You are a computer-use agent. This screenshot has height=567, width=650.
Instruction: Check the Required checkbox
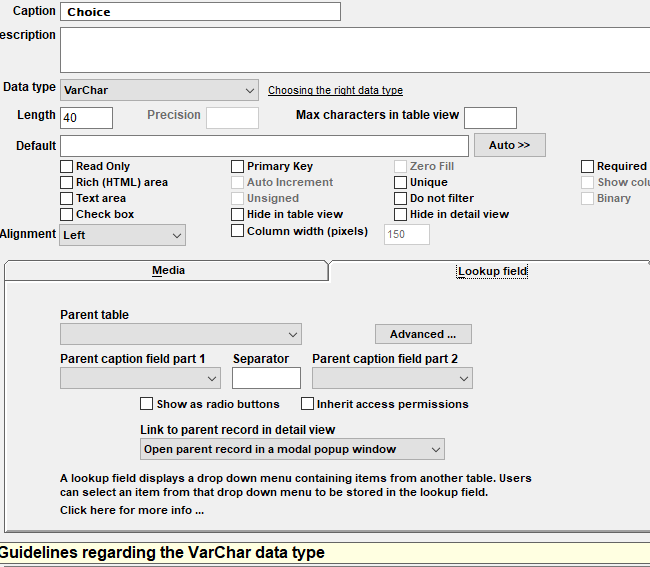(x=587, y=166)
